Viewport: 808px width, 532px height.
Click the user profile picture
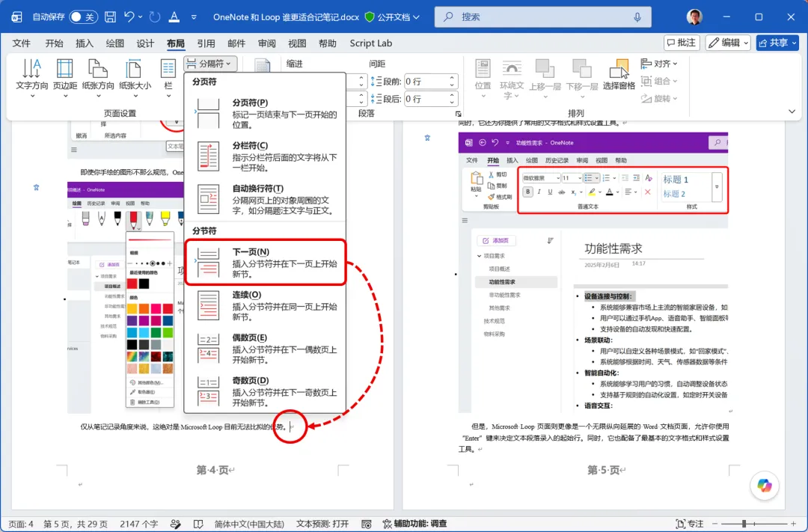(694, 17)
